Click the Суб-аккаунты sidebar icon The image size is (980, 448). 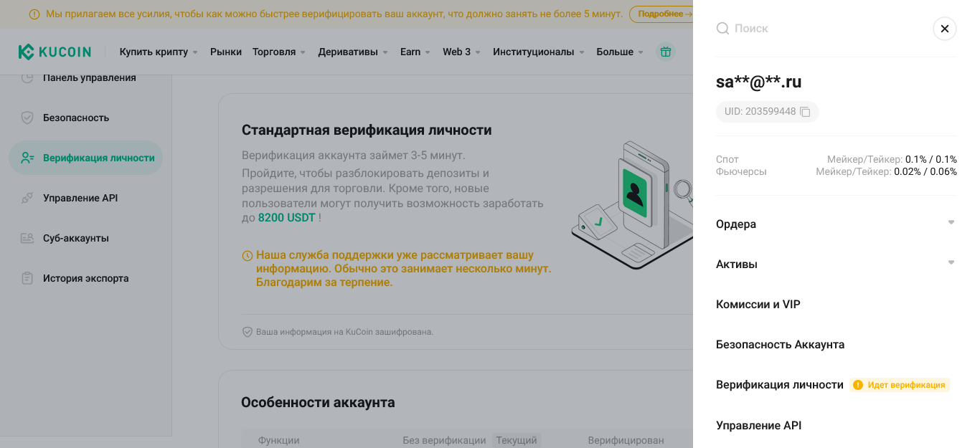27,238
